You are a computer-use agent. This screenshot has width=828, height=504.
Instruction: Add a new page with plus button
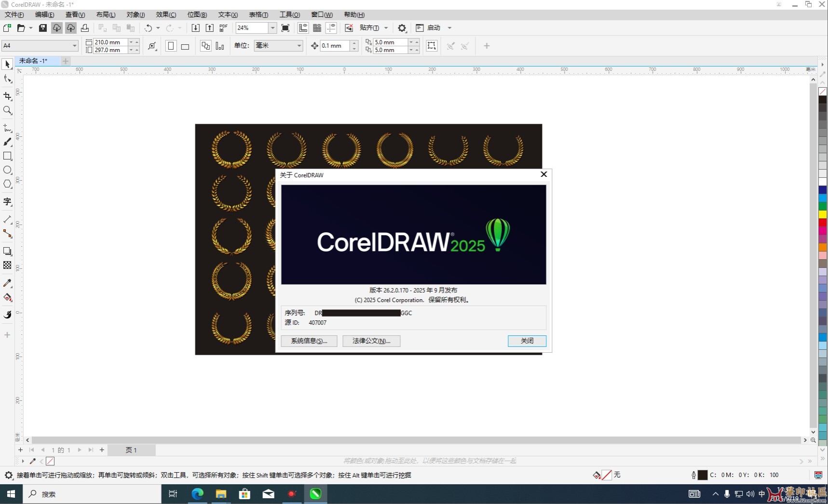click(x=102, y=450)
